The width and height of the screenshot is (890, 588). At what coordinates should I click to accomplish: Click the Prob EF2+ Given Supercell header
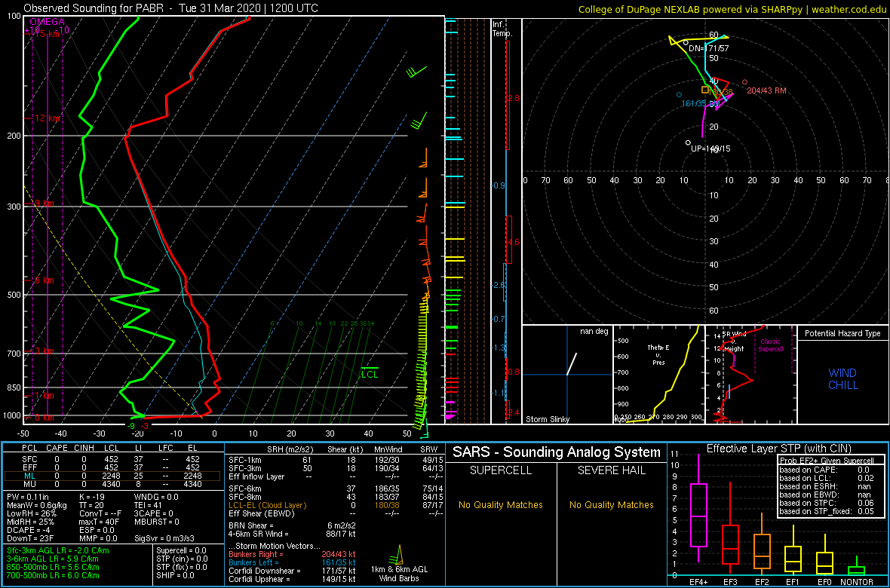click(x=826, y=460)
